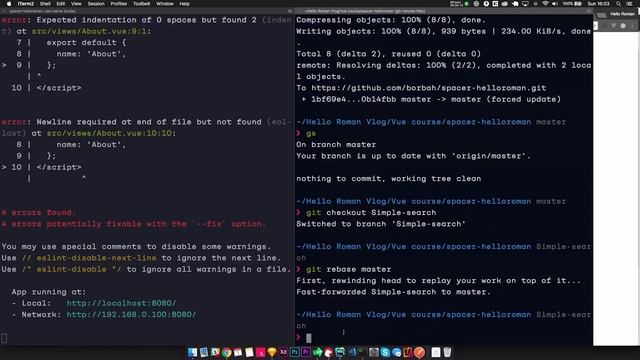Open the Trash in the dock

point(447,352)
